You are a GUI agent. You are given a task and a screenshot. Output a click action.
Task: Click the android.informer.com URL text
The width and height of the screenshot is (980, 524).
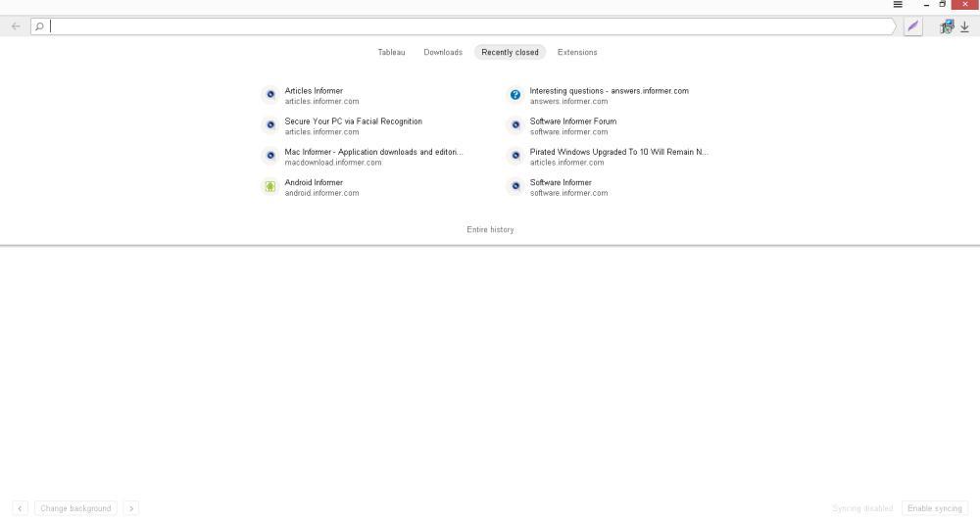[x=321, y=193]
